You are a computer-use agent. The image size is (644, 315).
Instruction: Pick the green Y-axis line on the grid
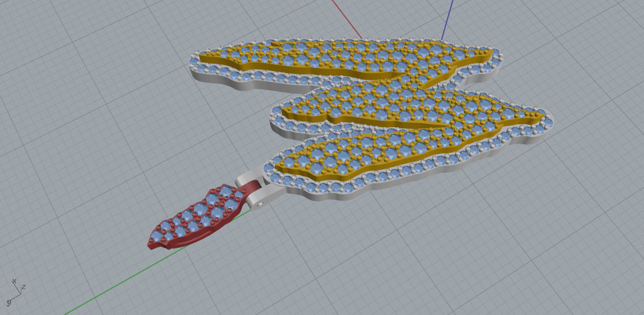pos(156,263)
